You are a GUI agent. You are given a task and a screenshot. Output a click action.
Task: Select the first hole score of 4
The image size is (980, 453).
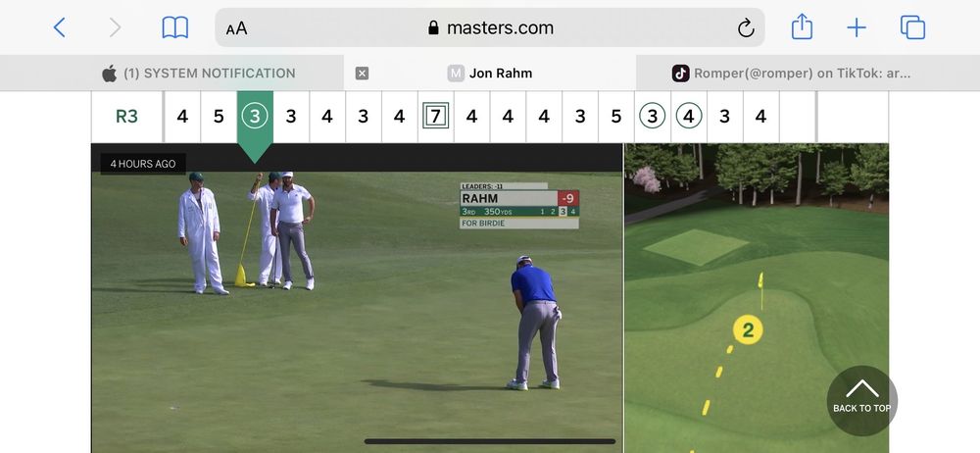[182, 117]
